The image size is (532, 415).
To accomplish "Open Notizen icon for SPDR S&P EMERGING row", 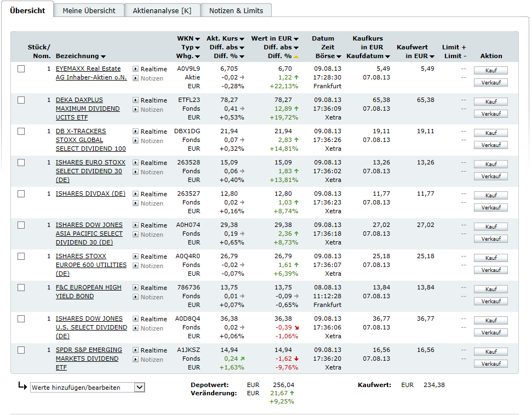I will (x=135, y=360).
